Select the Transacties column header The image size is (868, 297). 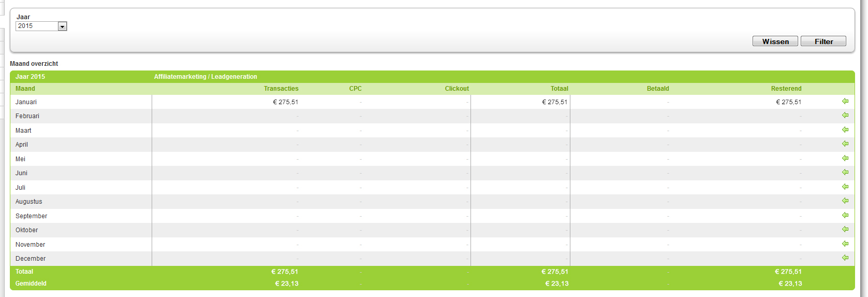[281, 89]
